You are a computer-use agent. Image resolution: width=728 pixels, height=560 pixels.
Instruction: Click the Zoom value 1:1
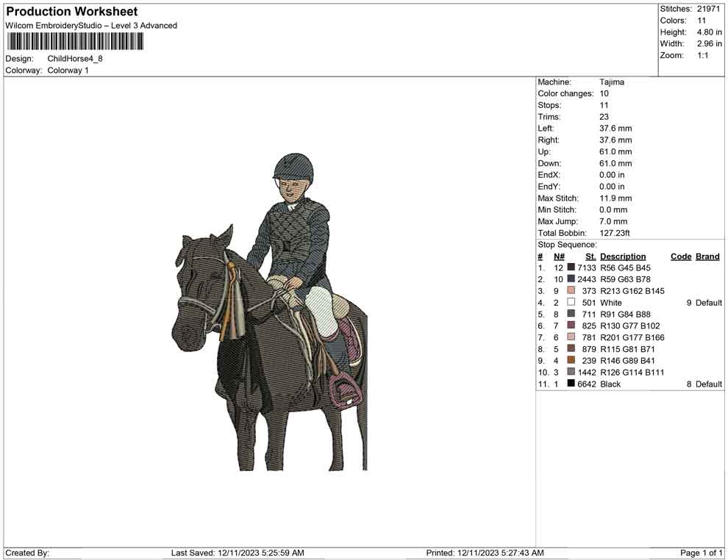702,55
